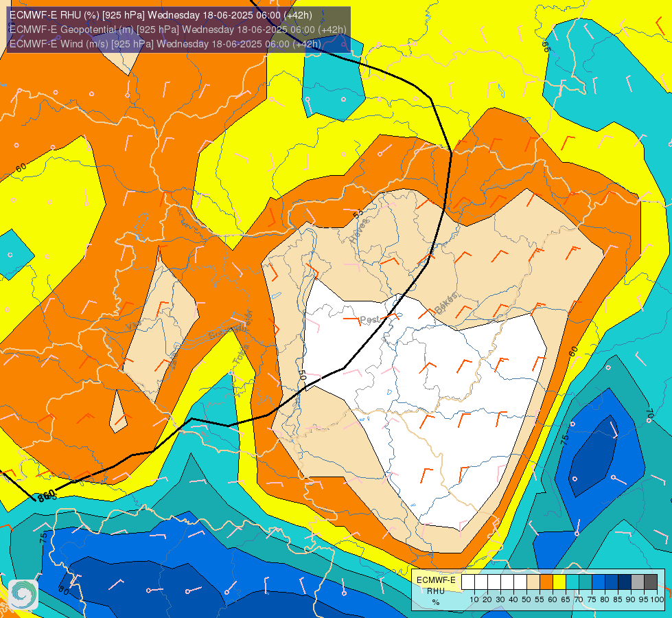The width and height of the screenshot is (672, 618).
Task: Click the legend tick value 65
Action: (x=566, y=599)
